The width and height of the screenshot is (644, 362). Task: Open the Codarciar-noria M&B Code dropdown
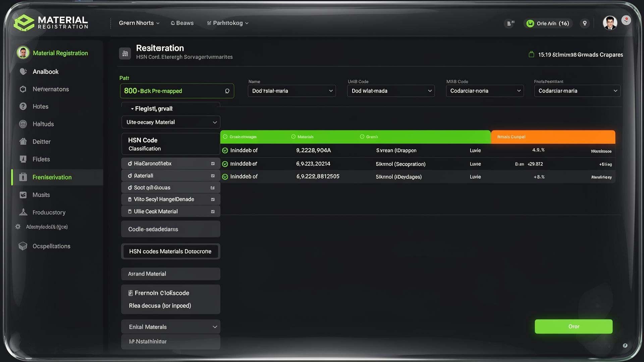click(x=485, y=91)
